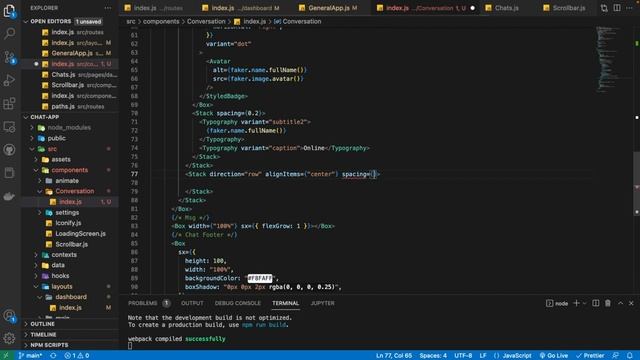Click Prettier status bar item
Screen dimensions: 640x360
click(x=590, y=356)
